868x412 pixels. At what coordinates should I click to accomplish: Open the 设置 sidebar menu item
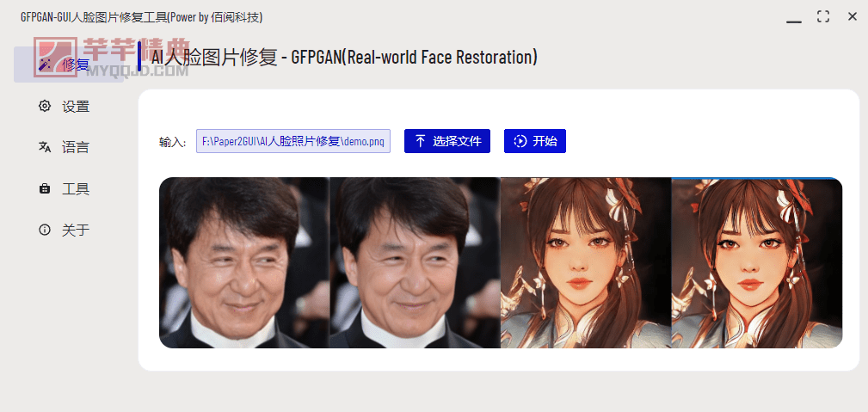point(76,107)
